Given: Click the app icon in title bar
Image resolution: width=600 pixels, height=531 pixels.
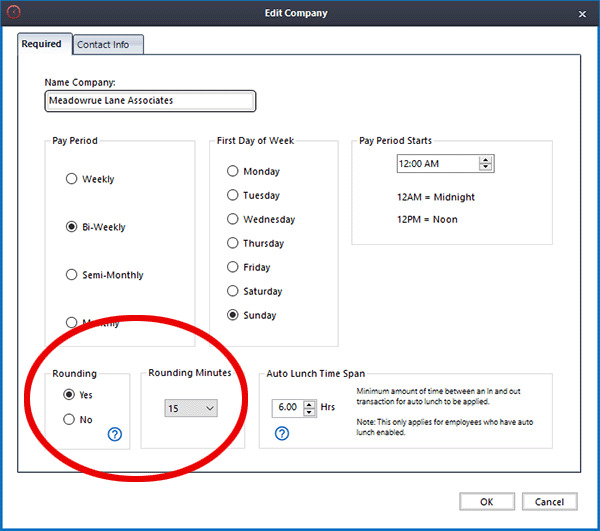Looking at the screenshot, I should click(14, 13).
